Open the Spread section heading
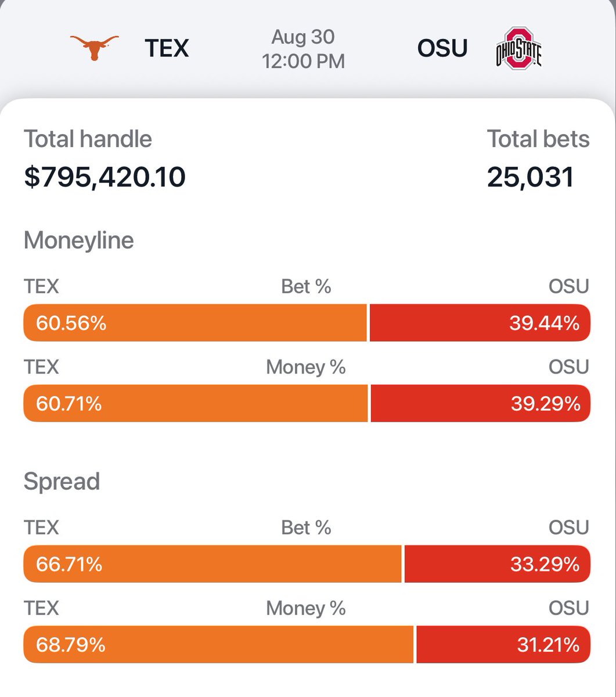Viewport: 616px width, 697px height. coord(62,482)
